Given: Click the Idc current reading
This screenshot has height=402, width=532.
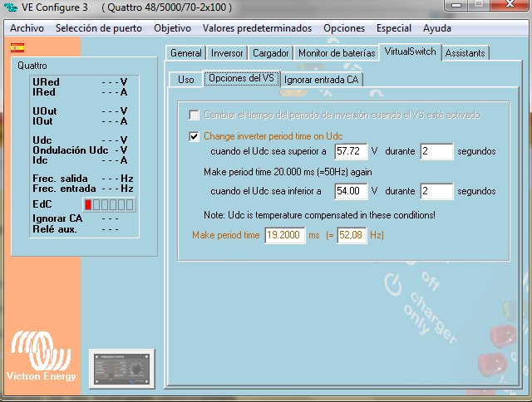Looking at the screenshot, I should click(x=115, y=160).
